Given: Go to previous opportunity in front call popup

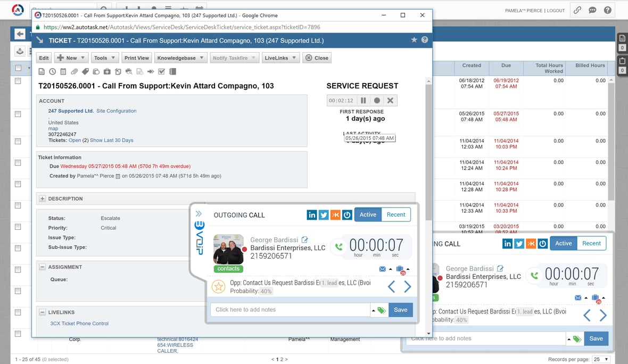Looking at the screenshot, I should [391, 287].
